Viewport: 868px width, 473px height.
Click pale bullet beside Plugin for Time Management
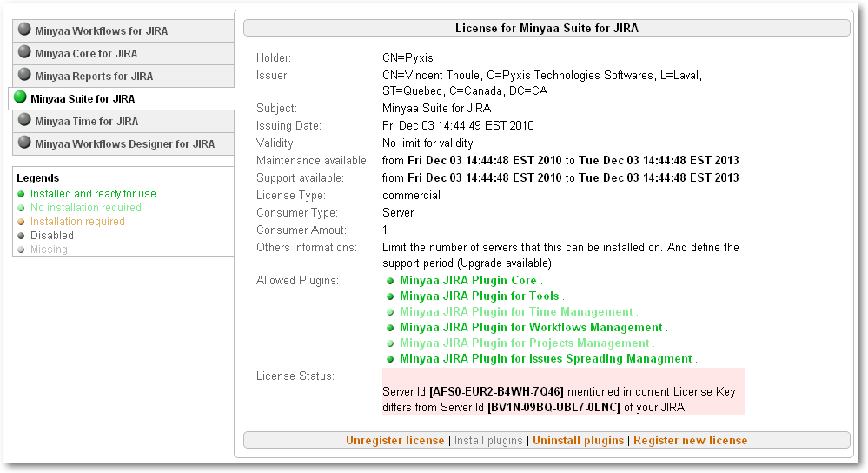[x=390, y=312]
